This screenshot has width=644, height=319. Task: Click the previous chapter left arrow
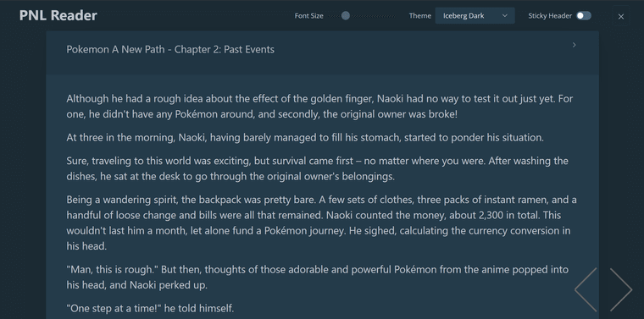[586, 290]
